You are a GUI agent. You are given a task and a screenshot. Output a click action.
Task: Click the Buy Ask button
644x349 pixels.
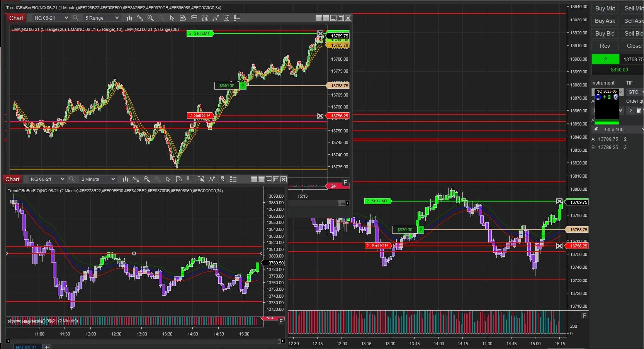605,21
